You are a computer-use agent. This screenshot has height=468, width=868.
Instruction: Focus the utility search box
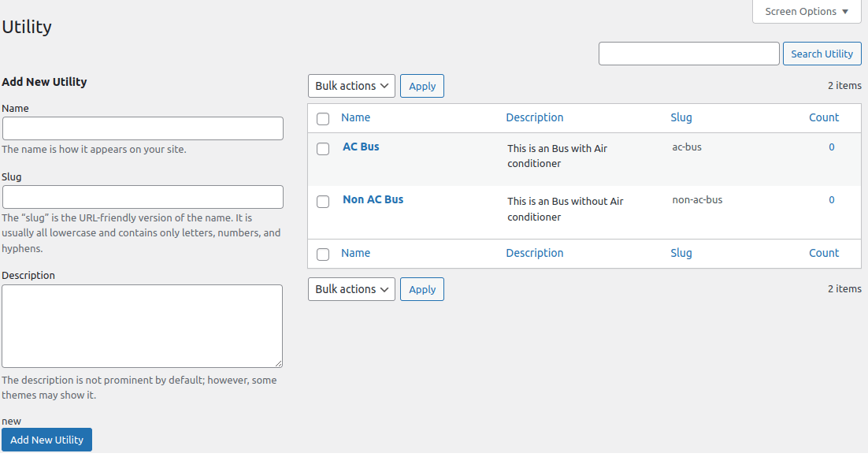point(688,53)
